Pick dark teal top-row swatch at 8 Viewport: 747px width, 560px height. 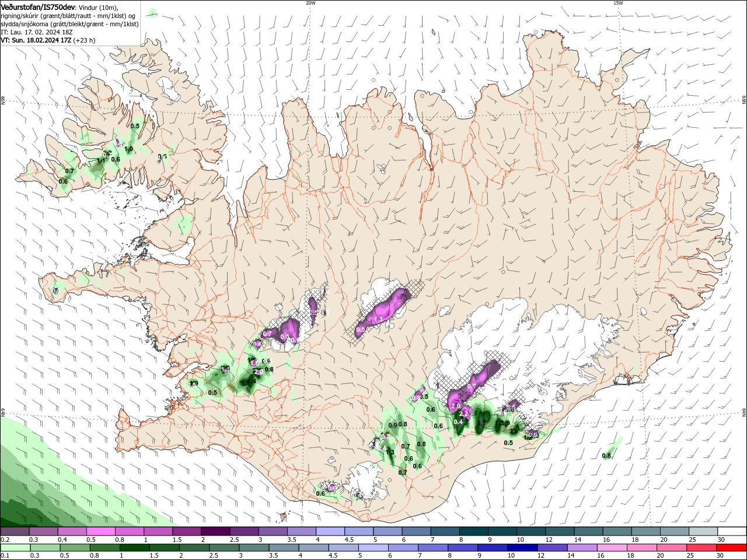coord(473,531)
